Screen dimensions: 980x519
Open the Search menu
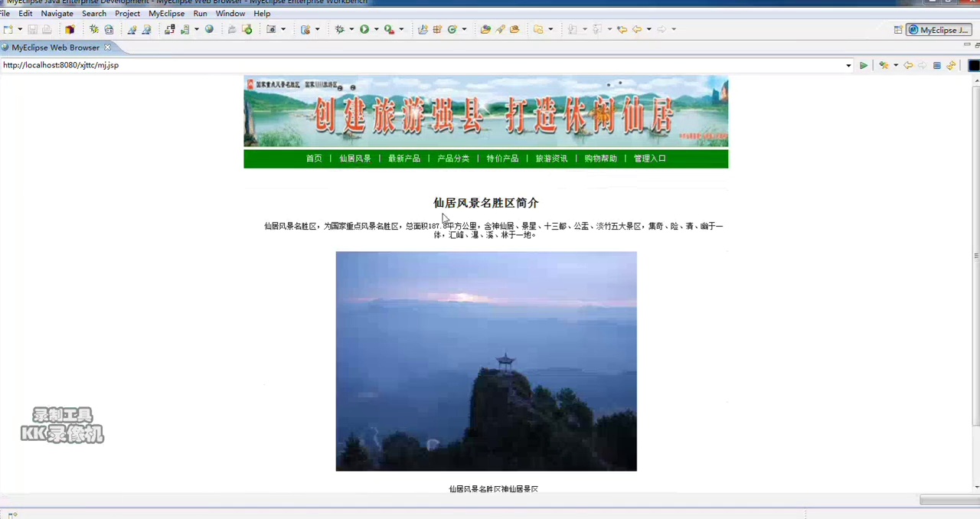94,14
